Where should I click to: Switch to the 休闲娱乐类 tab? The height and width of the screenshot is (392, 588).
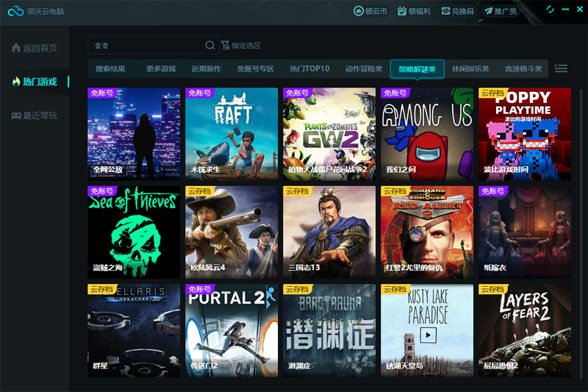[x=470, y=69]
